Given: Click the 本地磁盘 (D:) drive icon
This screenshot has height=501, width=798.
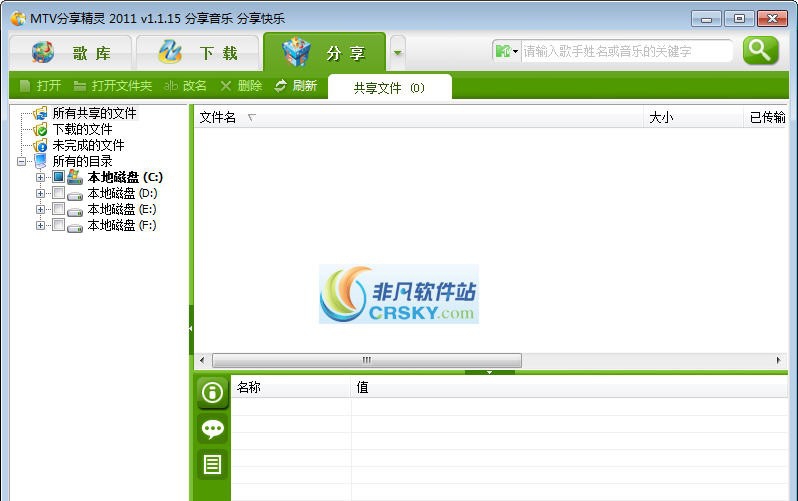Looking at the screenshot, I should [75, 195].
